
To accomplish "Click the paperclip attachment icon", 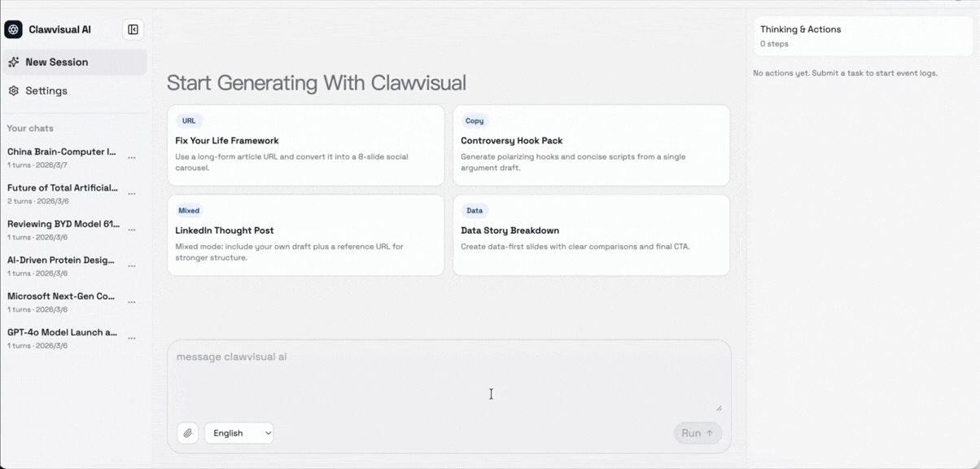I will tap(188, 433).
